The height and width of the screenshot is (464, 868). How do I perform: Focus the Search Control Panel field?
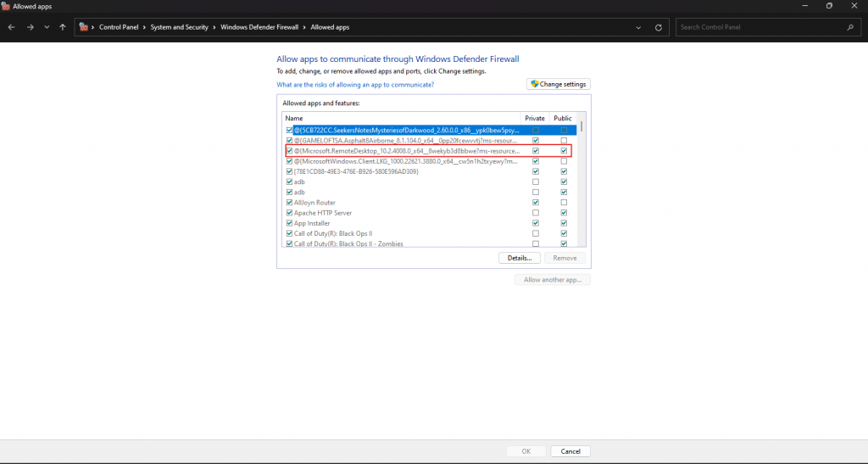(x=768, y=27)
